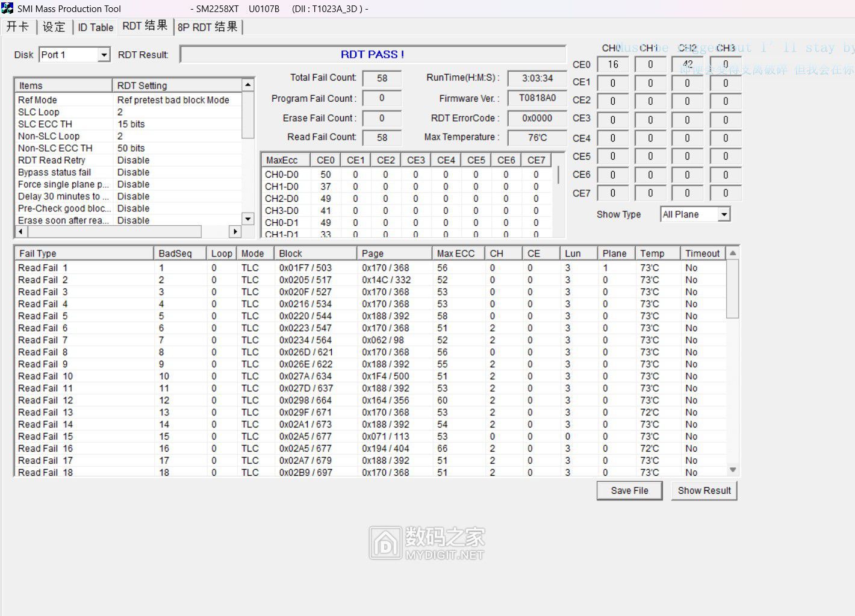Select the Non-SLC ECC TH row

click(128, 148)
